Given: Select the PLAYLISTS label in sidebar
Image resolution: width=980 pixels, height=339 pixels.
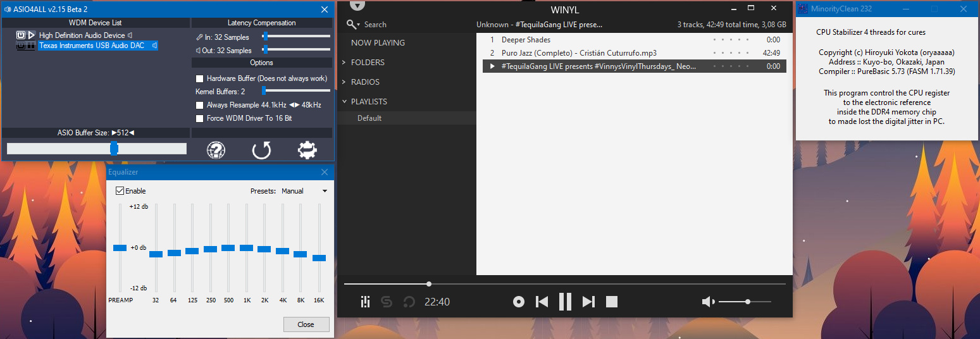Looking at the screenshot, I should point(369,102).
